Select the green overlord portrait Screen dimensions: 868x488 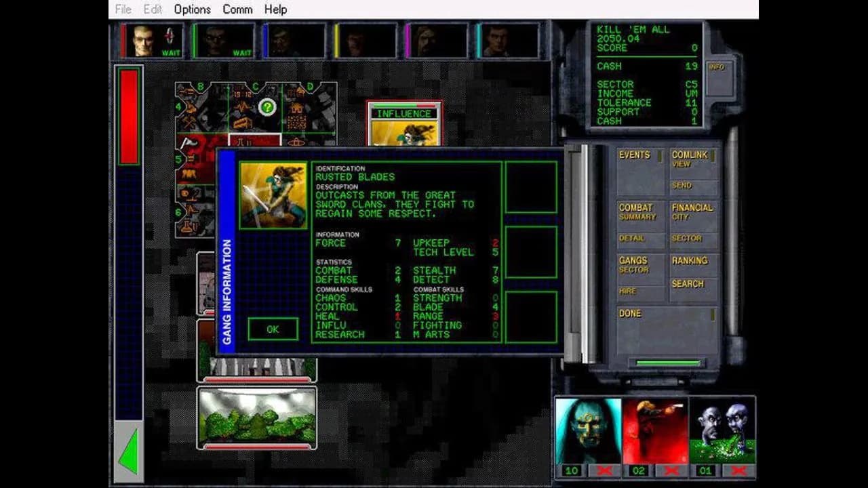click(223, 41)
